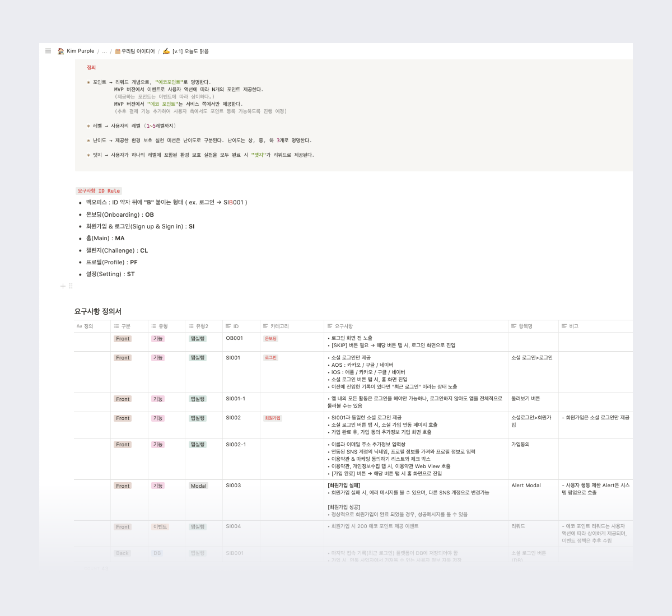672x616 pixels.
Task: Click the 기능 tag in SI002-1 row
Action: 158,445
